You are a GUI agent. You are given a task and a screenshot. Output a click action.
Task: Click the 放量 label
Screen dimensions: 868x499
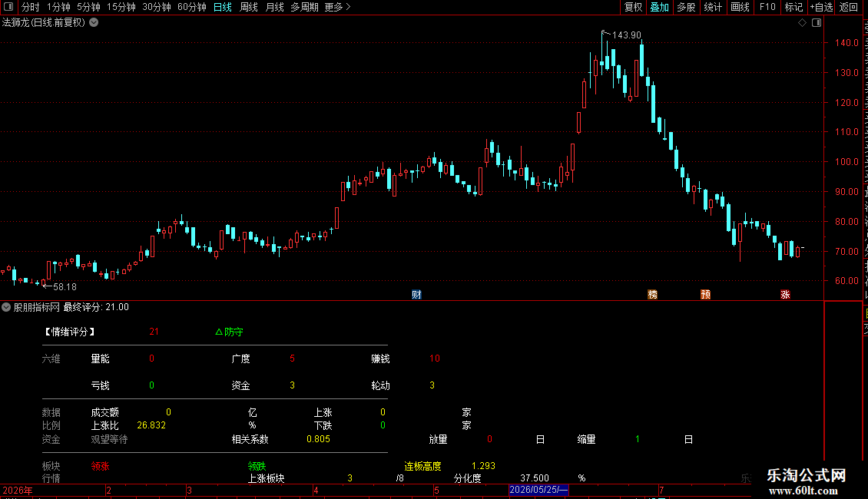438,439
